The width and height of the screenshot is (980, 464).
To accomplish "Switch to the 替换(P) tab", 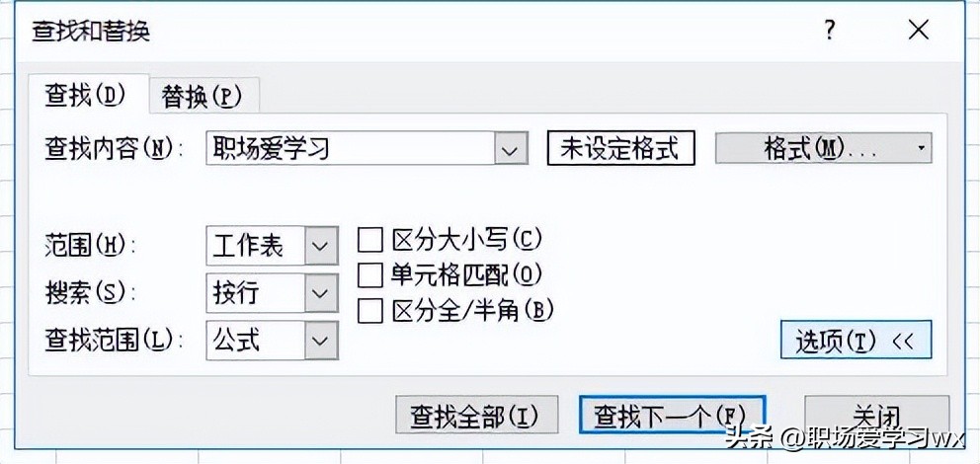I will [202, 96].
